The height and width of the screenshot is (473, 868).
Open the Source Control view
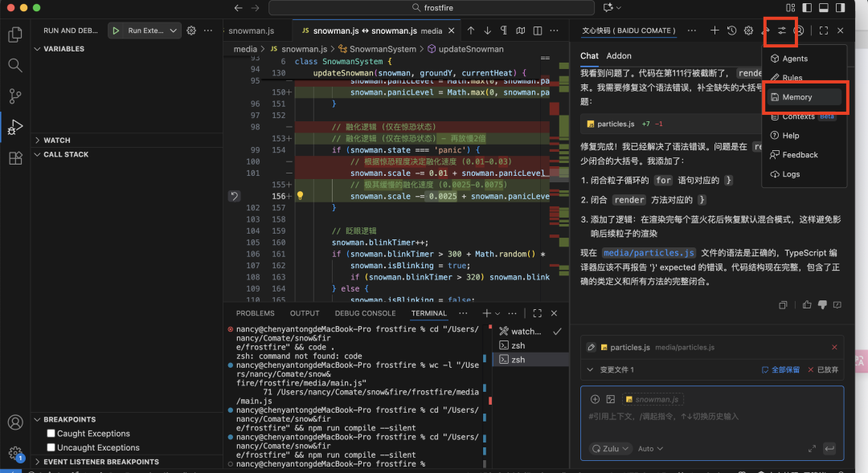14,96
